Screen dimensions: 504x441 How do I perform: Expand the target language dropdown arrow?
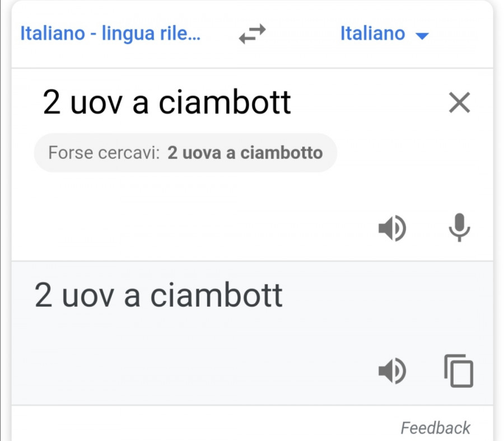coord(422,36)
